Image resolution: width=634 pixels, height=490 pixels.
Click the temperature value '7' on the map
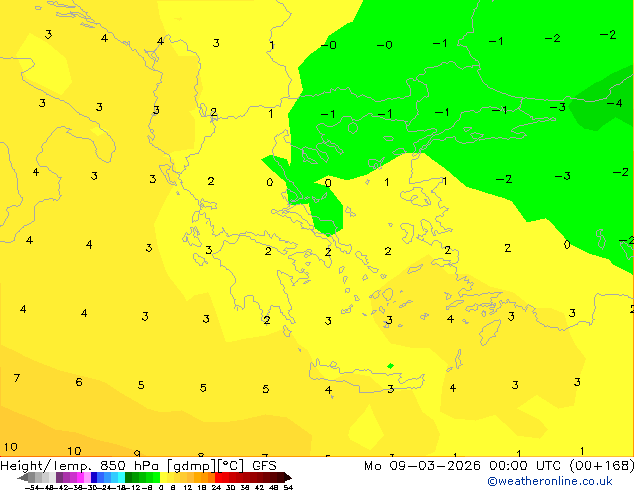(17, 378)
